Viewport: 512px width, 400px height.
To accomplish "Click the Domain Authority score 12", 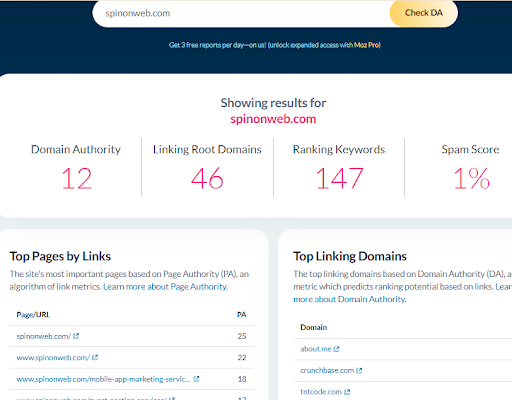I will [x=76, y=179].
